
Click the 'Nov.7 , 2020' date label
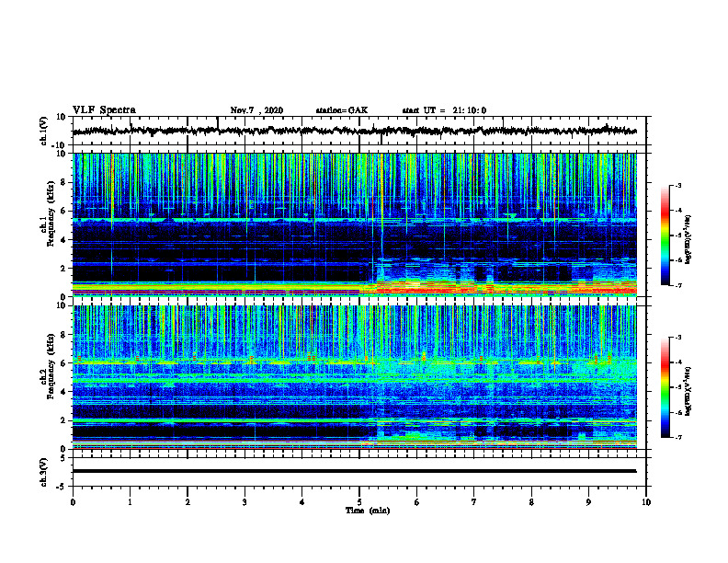pyautogui.click(x=256, y=110)
